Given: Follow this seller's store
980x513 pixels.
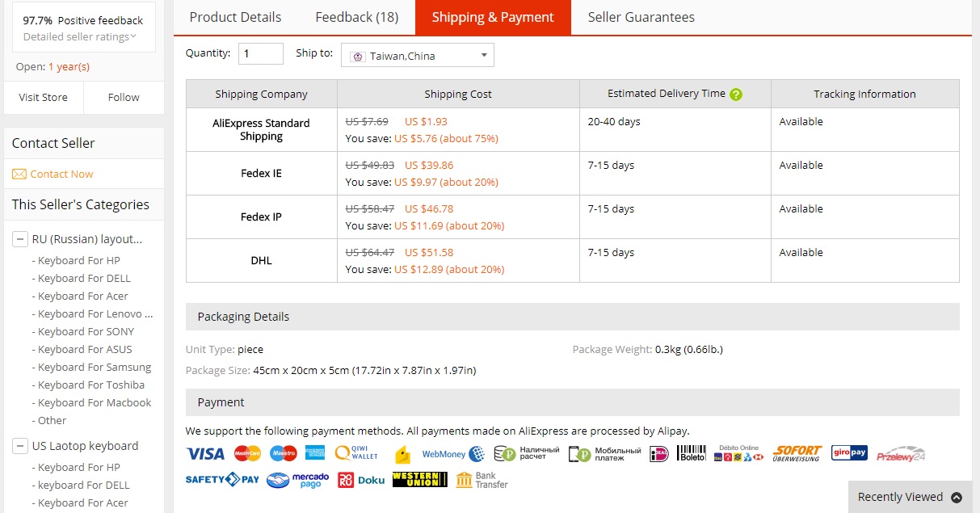Looking at the screenshot, I should click(124, 97).
